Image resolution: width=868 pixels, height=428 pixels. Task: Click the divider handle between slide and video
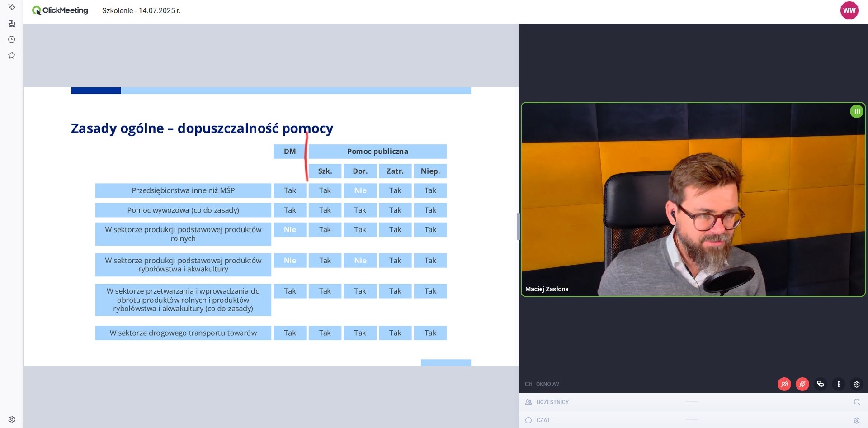point(518,226)
